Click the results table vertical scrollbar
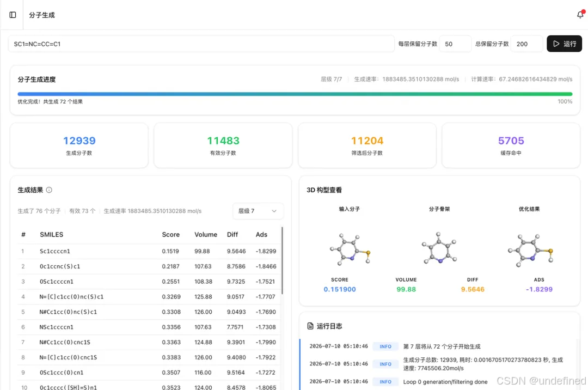Screen dimensions: 588x390 point(282,260)
